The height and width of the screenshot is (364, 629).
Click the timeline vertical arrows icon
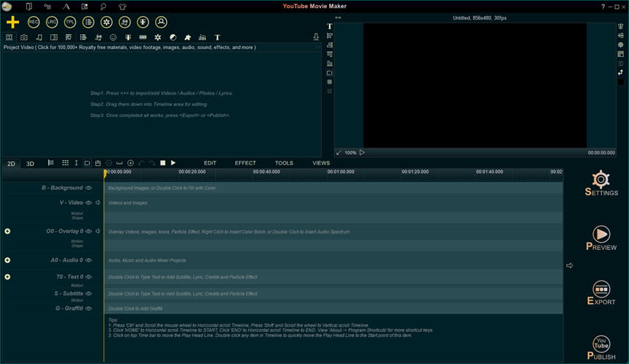(x=76, y=163)
